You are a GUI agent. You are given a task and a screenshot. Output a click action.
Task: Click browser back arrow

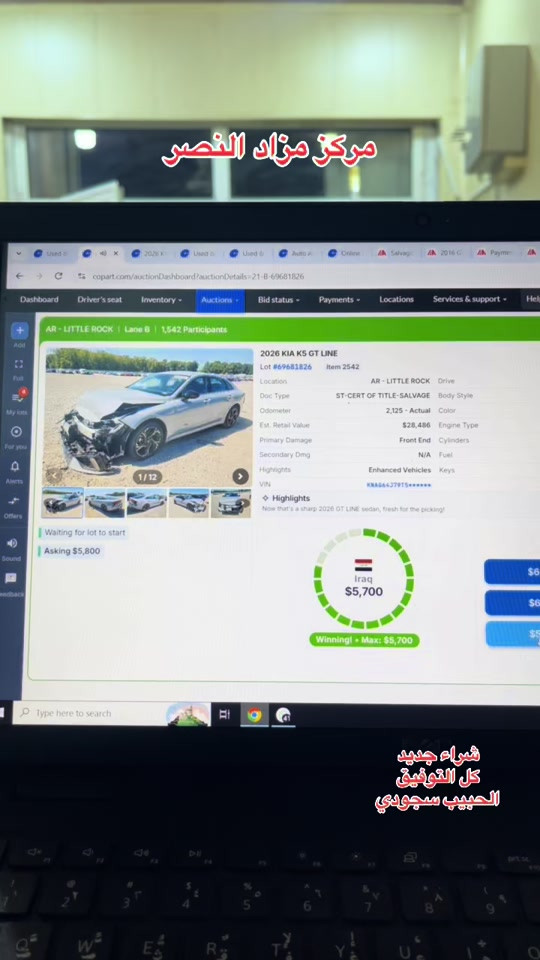pyautogui.click(x=20, y=276)
